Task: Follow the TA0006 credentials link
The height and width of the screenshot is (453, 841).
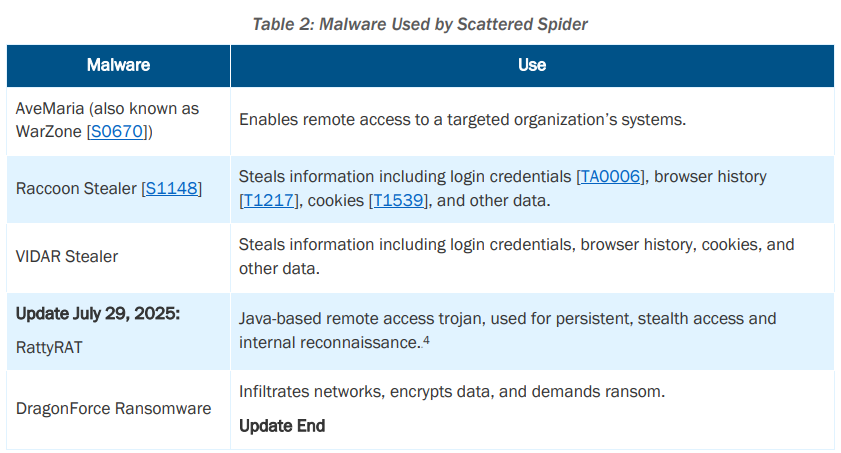Action: point(610,176)
